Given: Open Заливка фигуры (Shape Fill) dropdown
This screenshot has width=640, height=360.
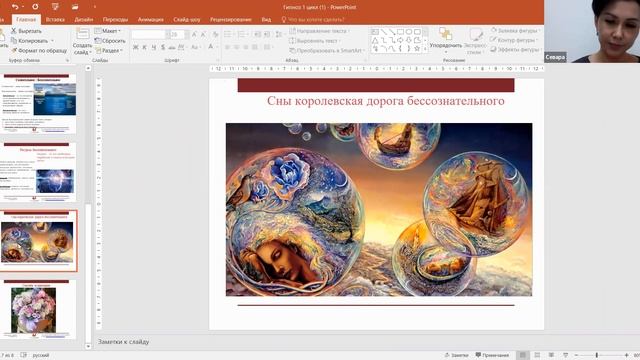Looking at the screenshot, I should point(516,30).
